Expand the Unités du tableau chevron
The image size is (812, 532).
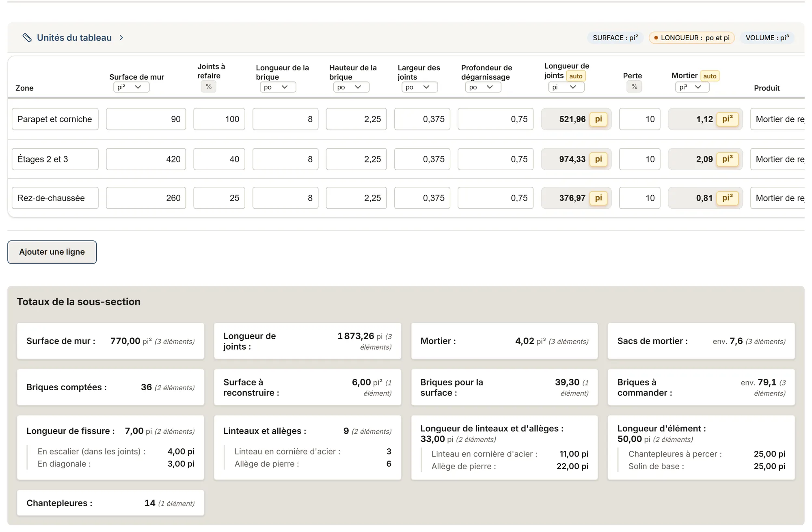pos(121,38)
